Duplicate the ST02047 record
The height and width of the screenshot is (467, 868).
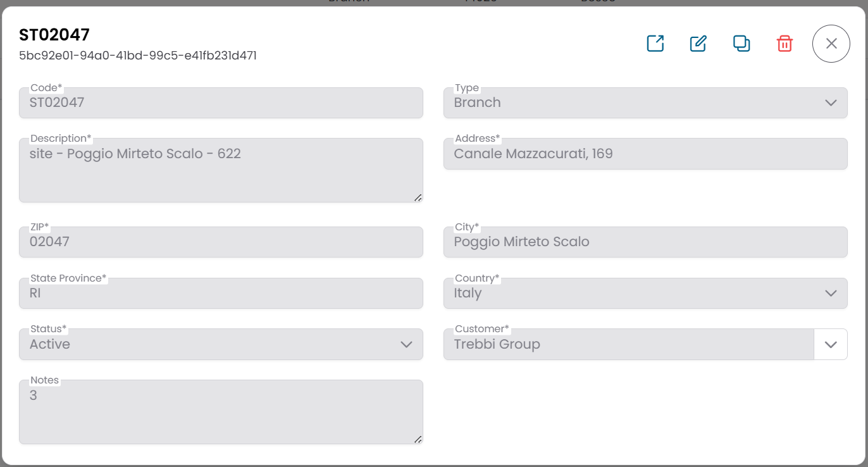741,44
